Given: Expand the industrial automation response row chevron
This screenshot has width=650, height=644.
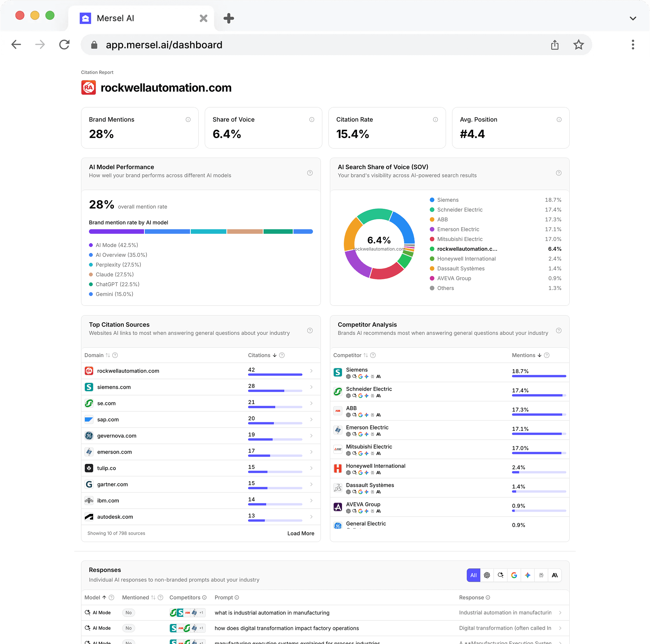Looking at the screenshot, I should tap(560, 613).
